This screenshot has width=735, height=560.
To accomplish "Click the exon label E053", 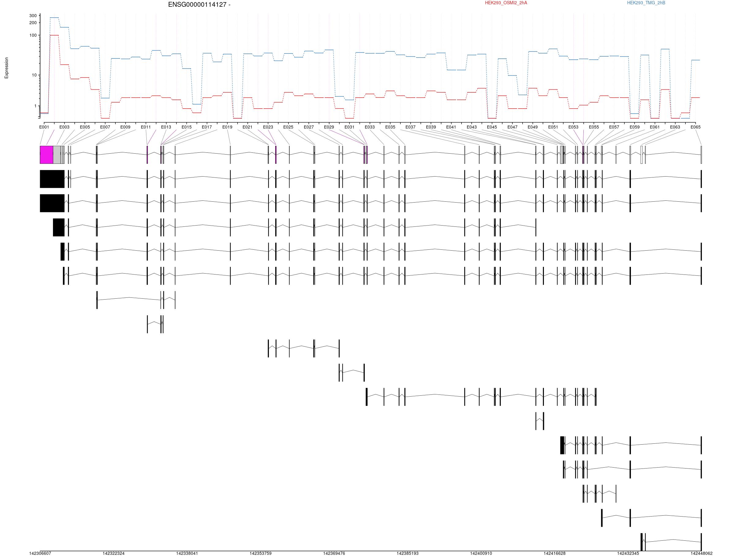I will pyautogui.click(x=574, y=127).
